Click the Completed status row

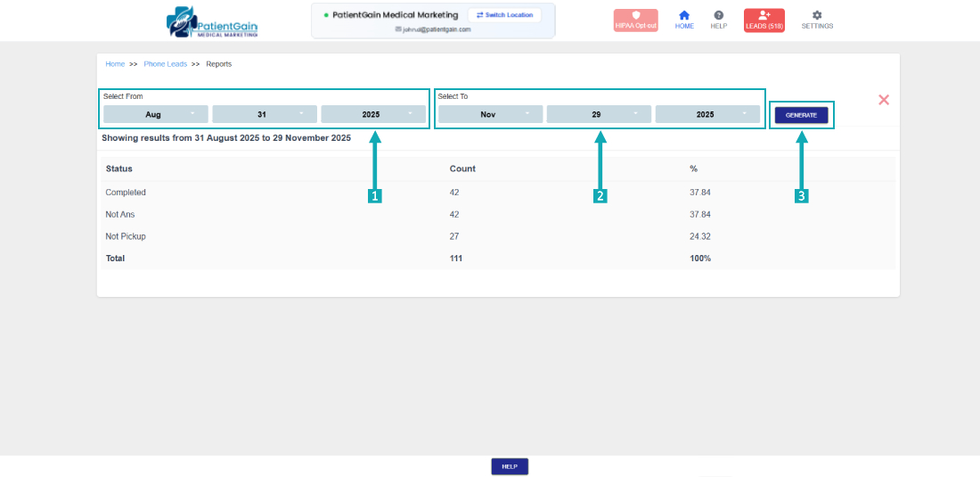pyautogui.click(x=498, y=193)
